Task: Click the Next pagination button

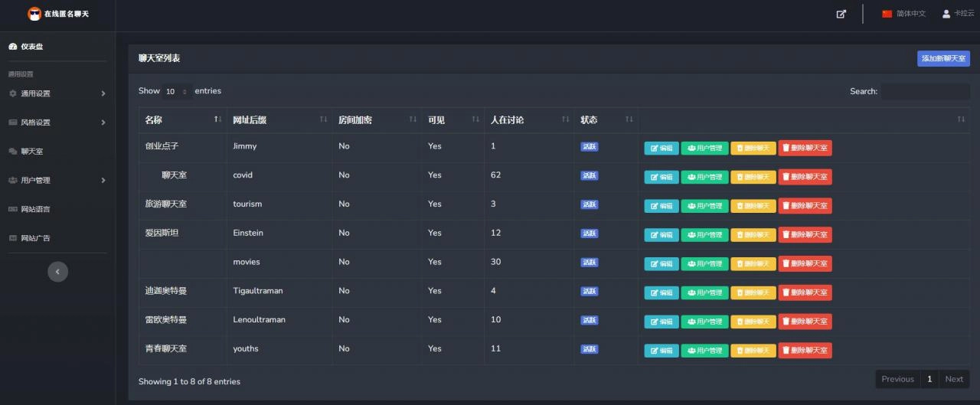Action: (x=954, y=379)
